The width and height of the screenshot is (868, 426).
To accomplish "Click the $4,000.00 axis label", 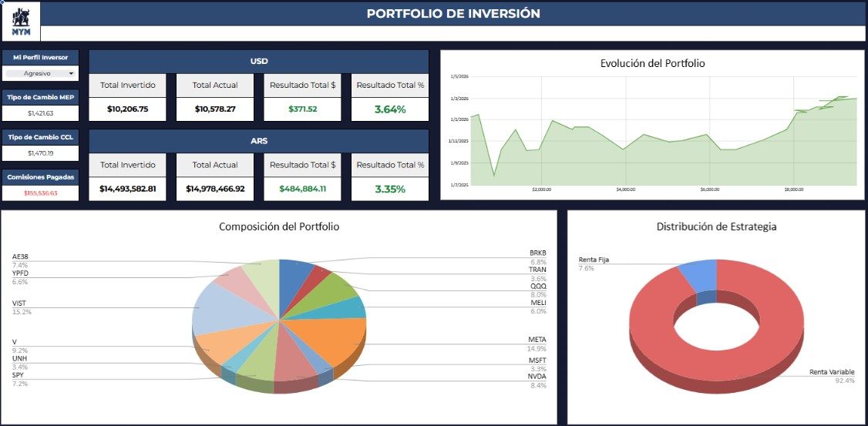I will [x=625, y=190].
